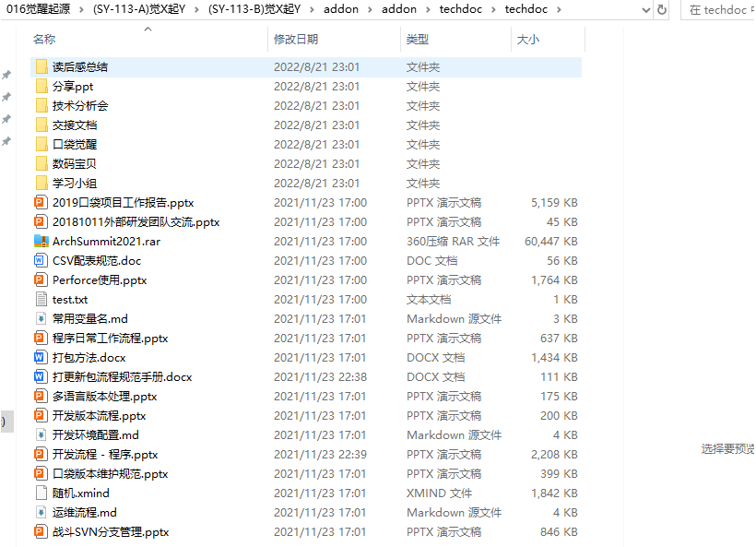
Task: Click the test.txt text file icon
Action: click(x=41, y=299)
